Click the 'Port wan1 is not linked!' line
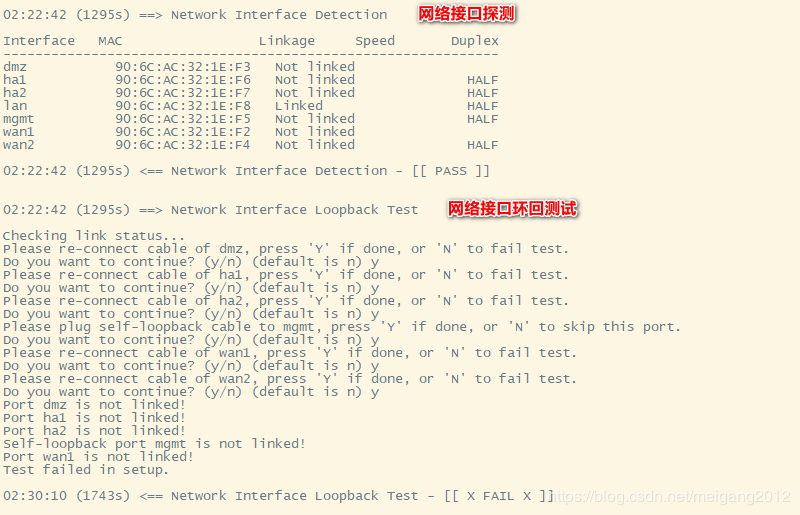The image size is (800, 515). coord(98,456)
